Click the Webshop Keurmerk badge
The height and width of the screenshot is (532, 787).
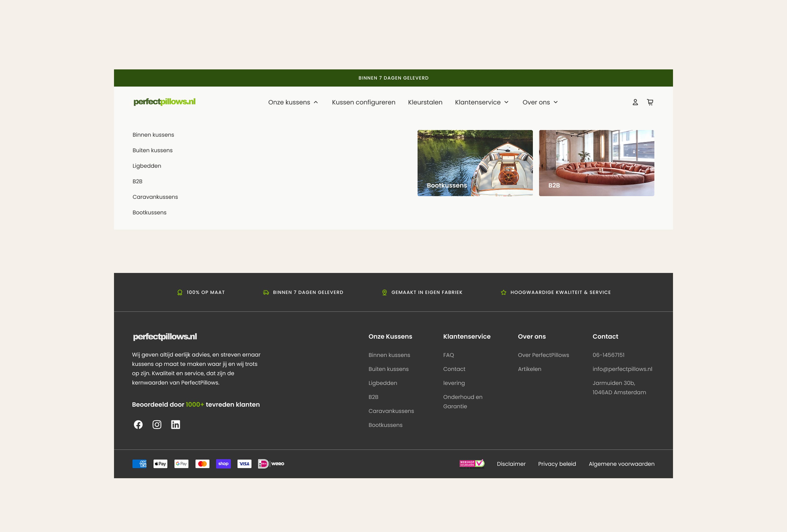(472, 464)
